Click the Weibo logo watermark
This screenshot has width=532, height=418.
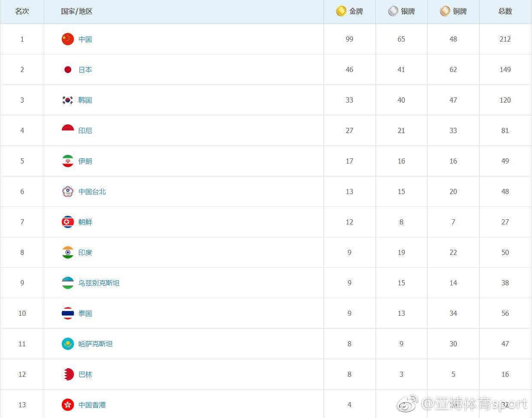(408, 403)
